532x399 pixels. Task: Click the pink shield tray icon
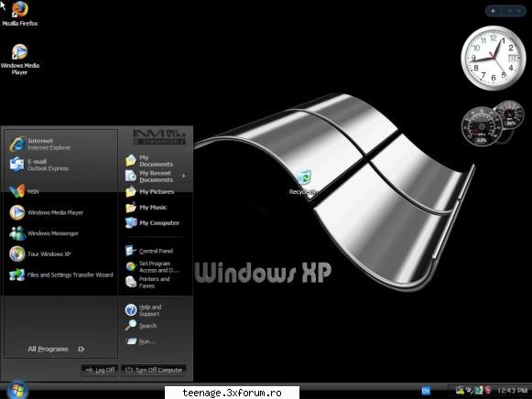(x=488, y=391)
